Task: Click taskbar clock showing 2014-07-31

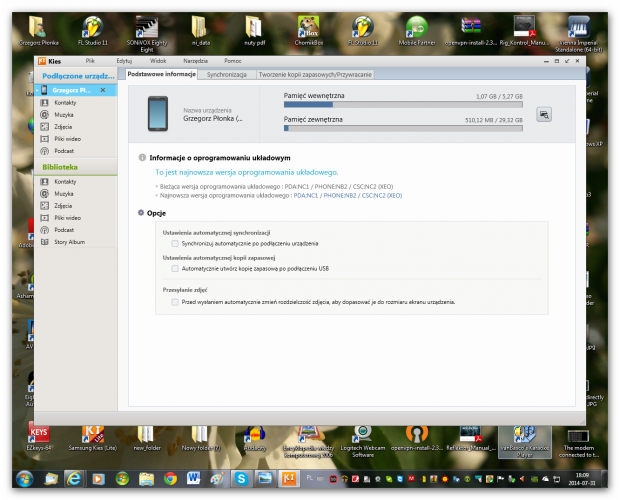Action: (582, 479)
